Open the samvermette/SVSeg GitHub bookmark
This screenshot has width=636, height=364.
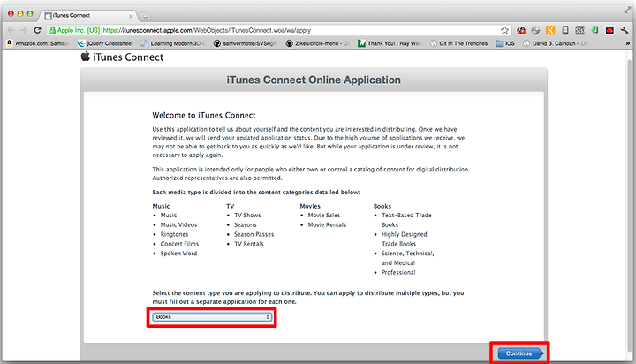245,43
